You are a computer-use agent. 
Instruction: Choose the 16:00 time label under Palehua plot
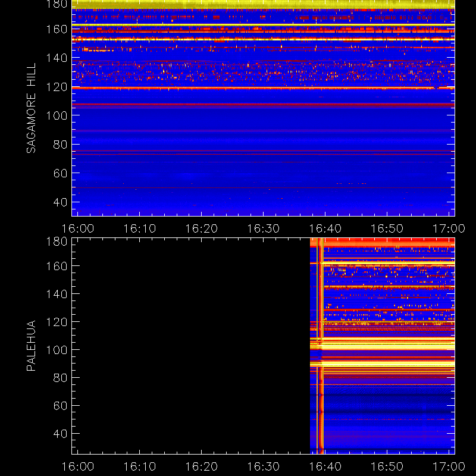click(x=78, y=466)
